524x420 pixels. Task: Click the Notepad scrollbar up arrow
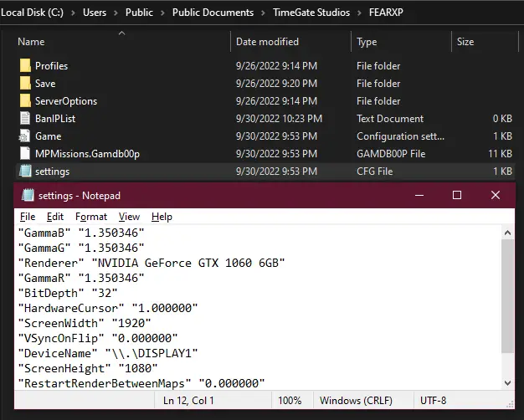[507, 233]
